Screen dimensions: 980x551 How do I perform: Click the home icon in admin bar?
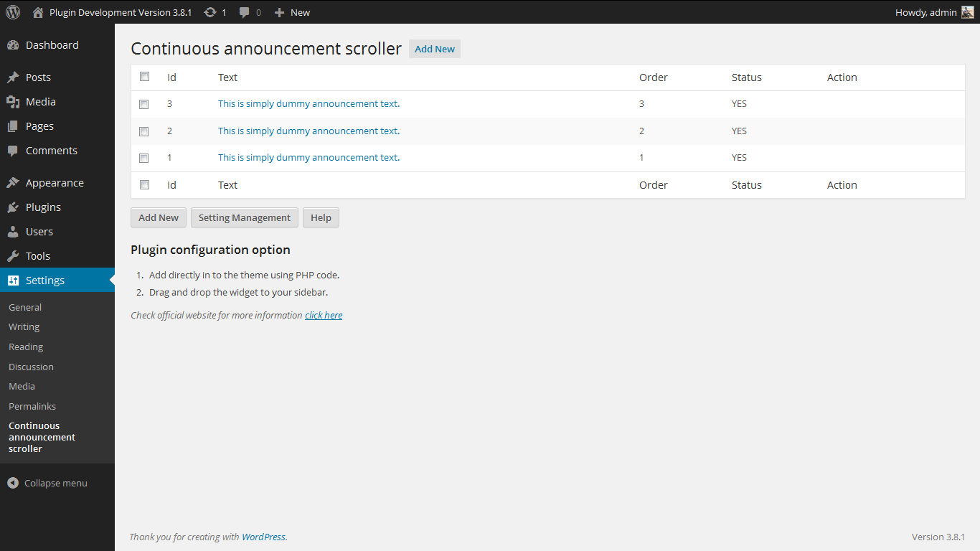click(x=38, y=12)
